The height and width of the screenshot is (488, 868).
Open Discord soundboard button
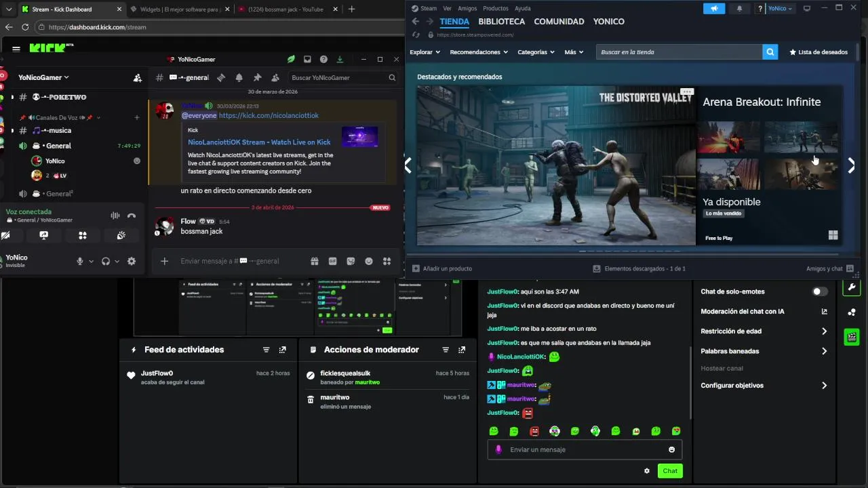point(121,235)
